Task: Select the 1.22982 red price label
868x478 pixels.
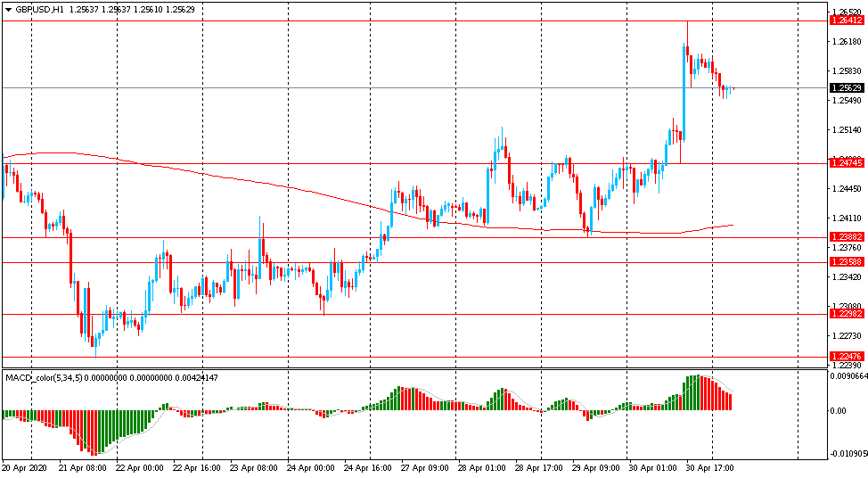Action: [x=846, y=313]
